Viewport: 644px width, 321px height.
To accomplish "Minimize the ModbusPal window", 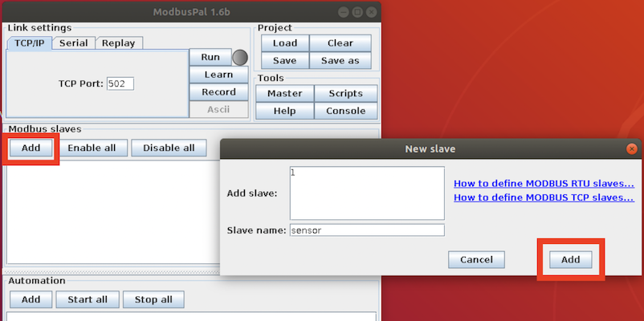I will [x=344, y=12].
